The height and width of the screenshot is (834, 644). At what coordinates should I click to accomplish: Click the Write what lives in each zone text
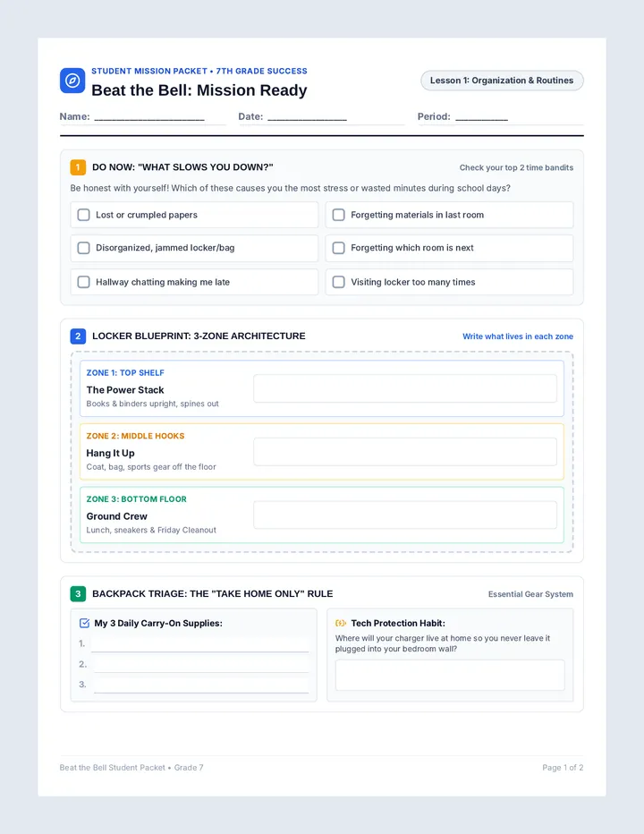click(x=517, y=336)
